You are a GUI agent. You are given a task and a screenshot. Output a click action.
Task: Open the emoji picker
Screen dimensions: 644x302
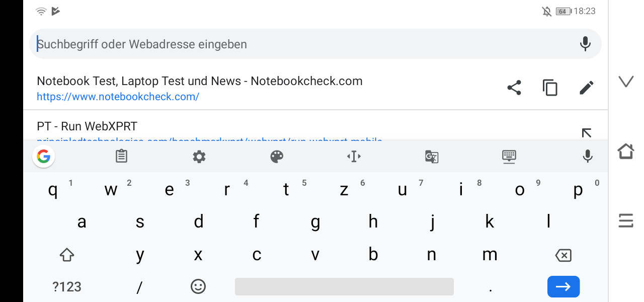coord(198,286)
